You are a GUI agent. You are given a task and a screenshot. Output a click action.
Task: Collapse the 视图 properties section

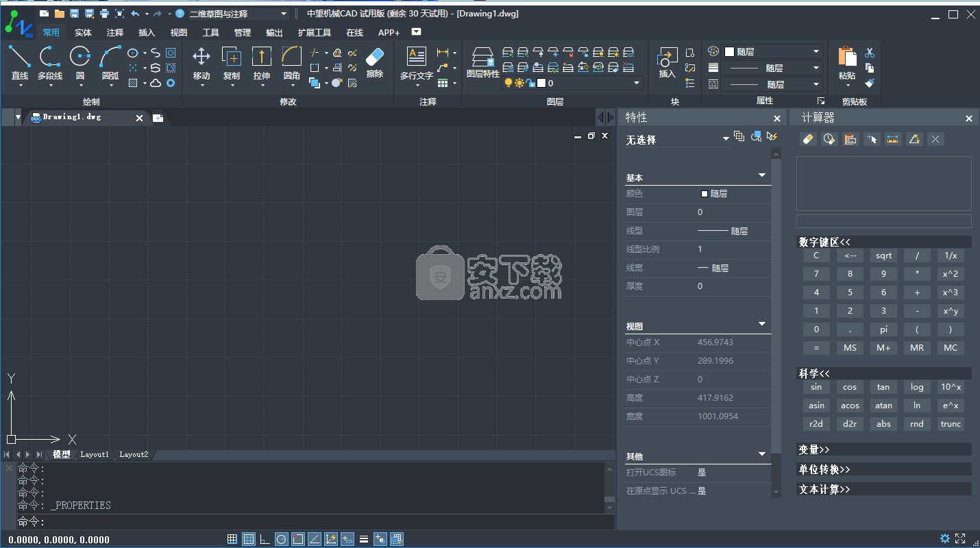pos(761,324)
